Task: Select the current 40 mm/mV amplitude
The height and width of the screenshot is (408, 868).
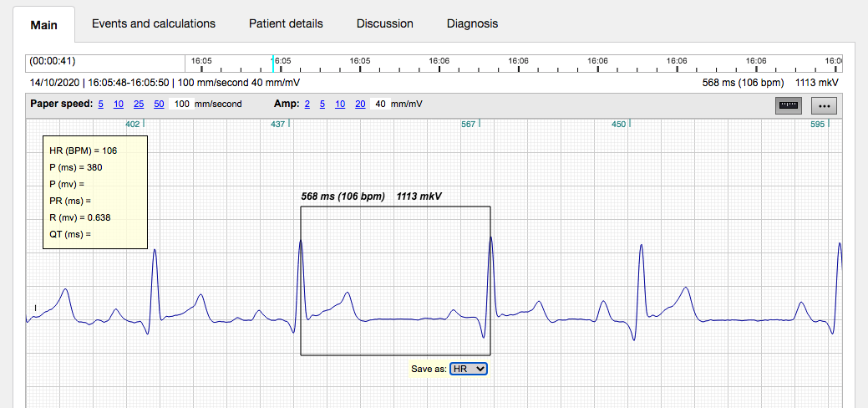Action: coord(380,104)
